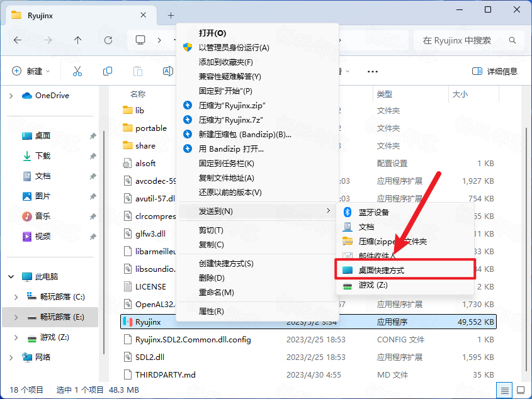This screenshot has height=399, width=532.
Task: Select the portable folder
Action: point(151,128)
